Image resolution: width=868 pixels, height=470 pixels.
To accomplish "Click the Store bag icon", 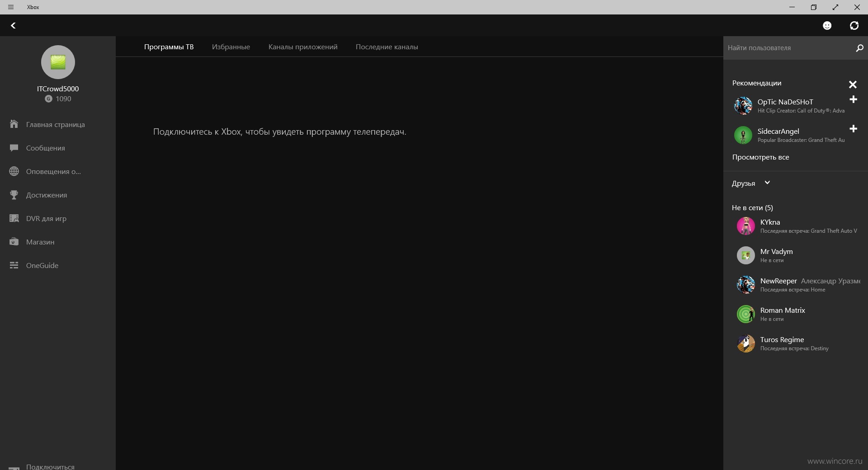I will [14, 242].
